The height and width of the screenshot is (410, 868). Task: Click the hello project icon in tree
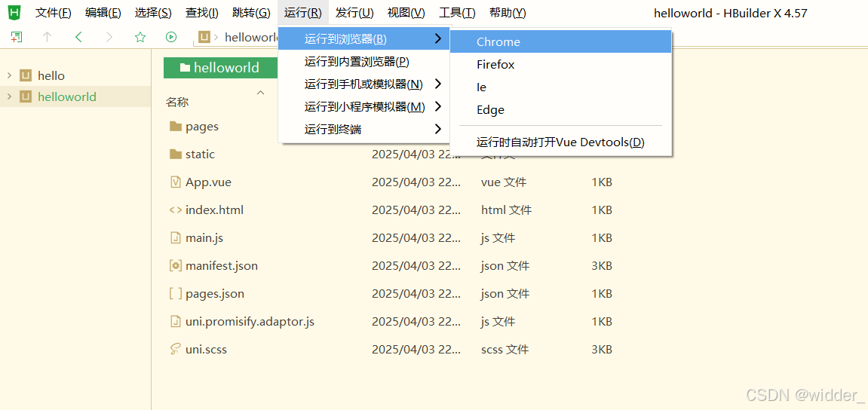coord(26,75)
